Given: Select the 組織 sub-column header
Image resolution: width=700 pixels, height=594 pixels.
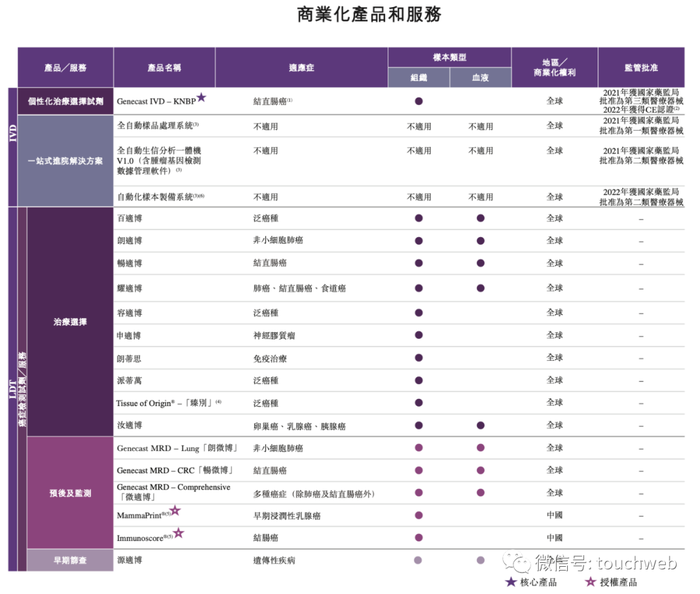Looking at the screenshot, I should pos(419,77).
